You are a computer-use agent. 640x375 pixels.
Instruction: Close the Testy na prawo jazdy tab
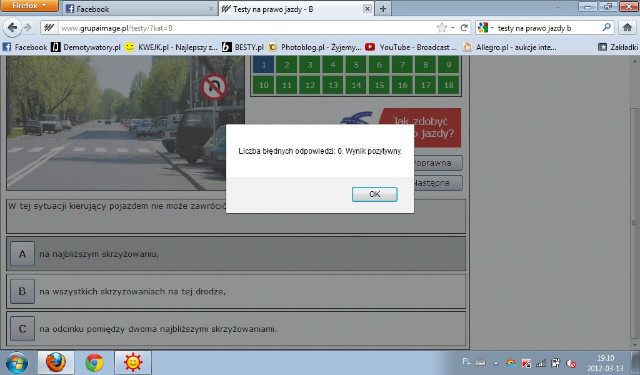(x=367, y=9)
